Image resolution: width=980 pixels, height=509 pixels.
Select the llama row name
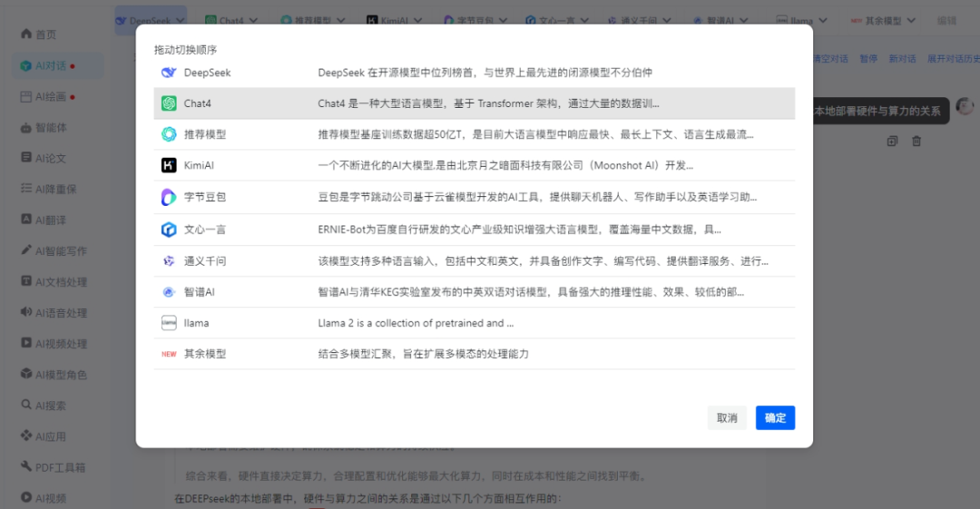coord(196,323)
